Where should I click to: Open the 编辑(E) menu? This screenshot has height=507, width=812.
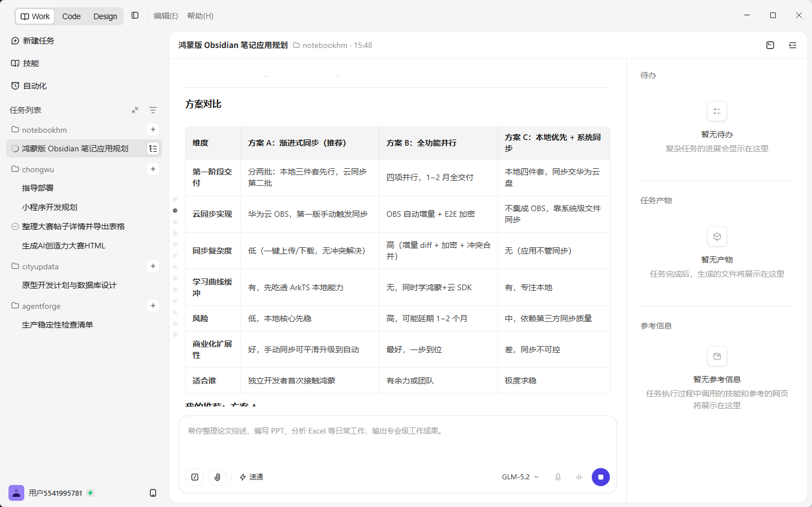click(x=165, y=16)
